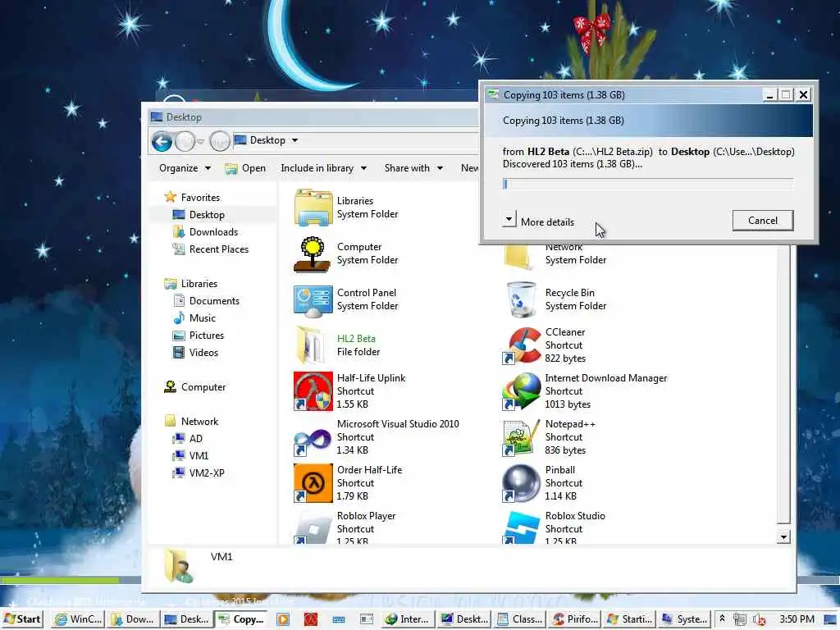
Task: Select the Pinball shortcut icon
Action: [x=521, y=483]
